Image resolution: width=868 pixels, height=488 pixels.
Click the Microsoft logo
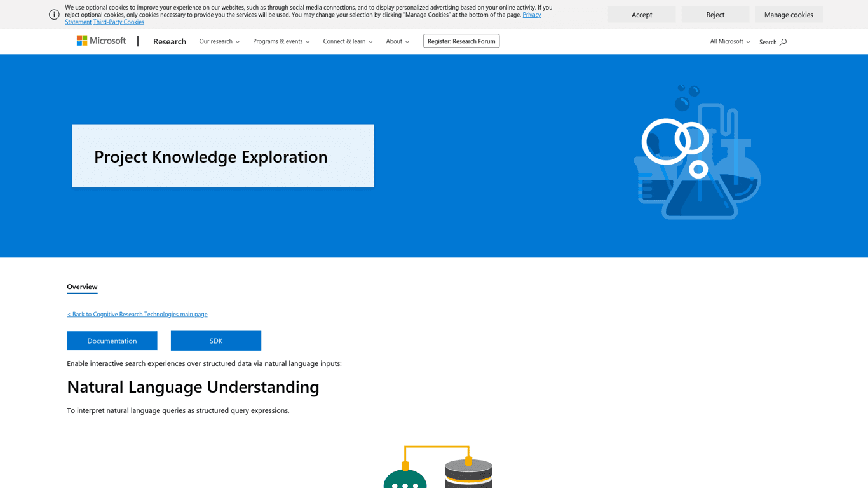point(101,41)
